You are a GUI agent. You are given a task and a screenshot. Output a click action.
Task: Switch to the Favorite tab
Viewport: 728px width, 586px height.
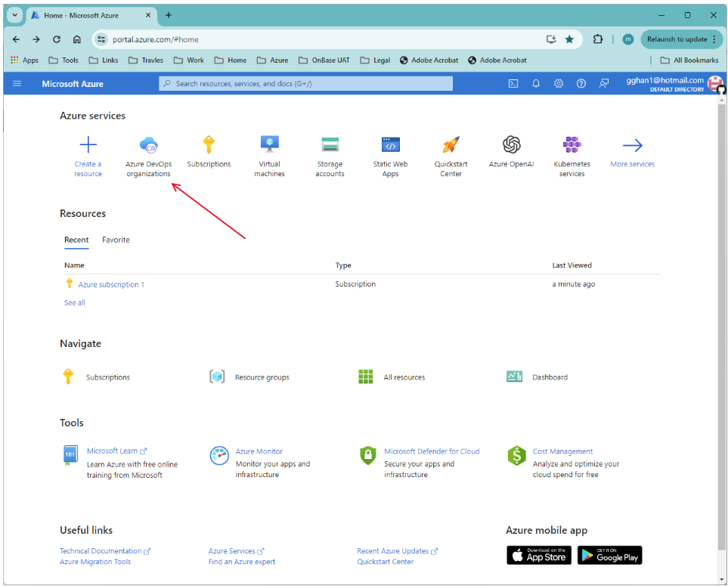(116, 240)
